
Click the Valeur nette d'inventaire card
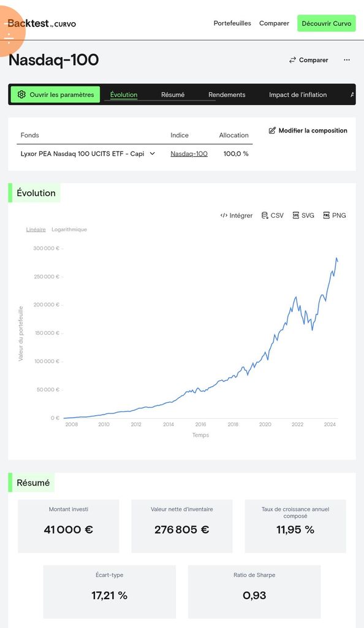click(x=182, y=526)
